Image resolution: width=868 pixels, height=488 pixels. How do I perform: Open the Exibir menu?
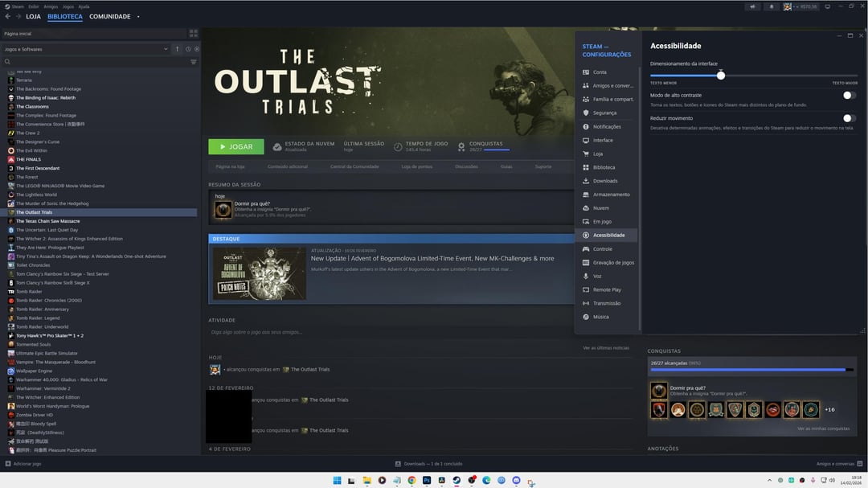[34, 6]
